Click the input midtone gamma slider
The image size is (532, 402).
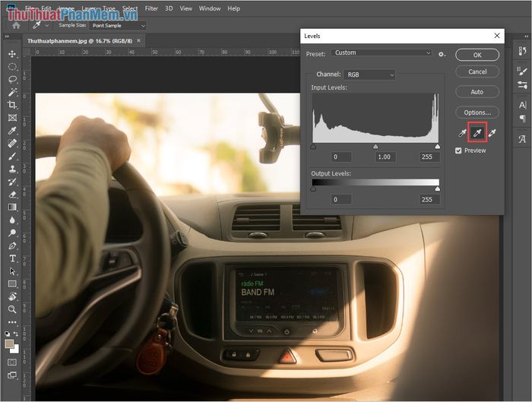pyautogui.click(x=375, y=146)
